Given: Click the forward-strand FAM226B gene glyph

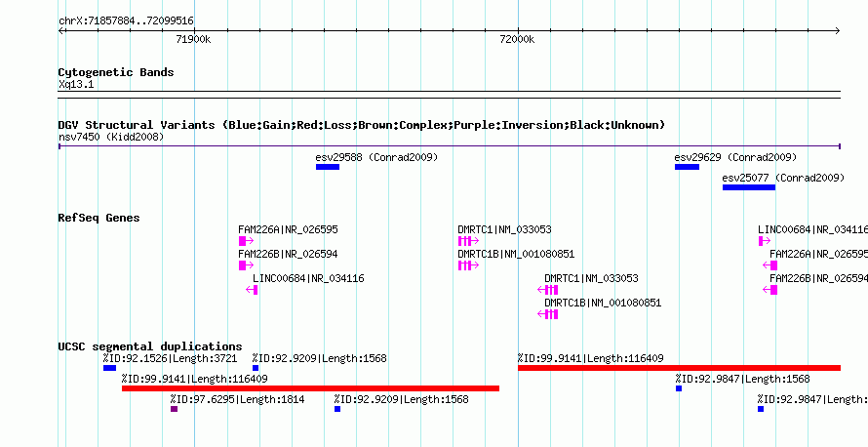Looking at the screenshot, I should [247, 265].
